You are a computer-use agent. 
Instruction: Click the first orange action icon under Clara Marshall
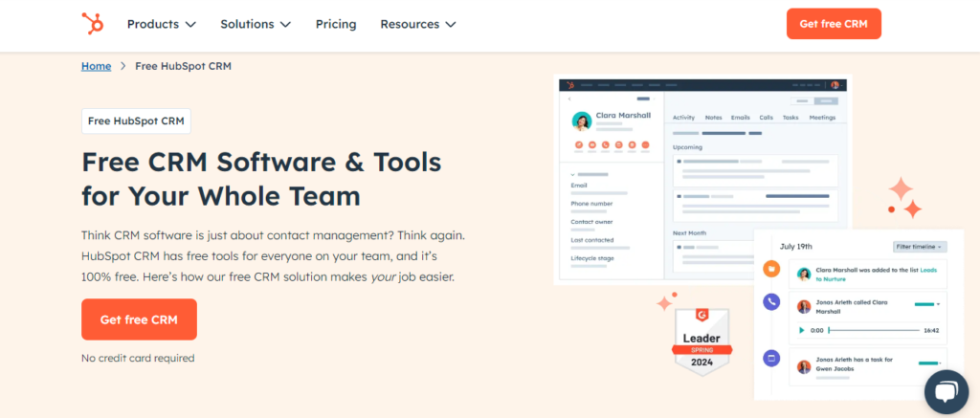click(579, 145)
